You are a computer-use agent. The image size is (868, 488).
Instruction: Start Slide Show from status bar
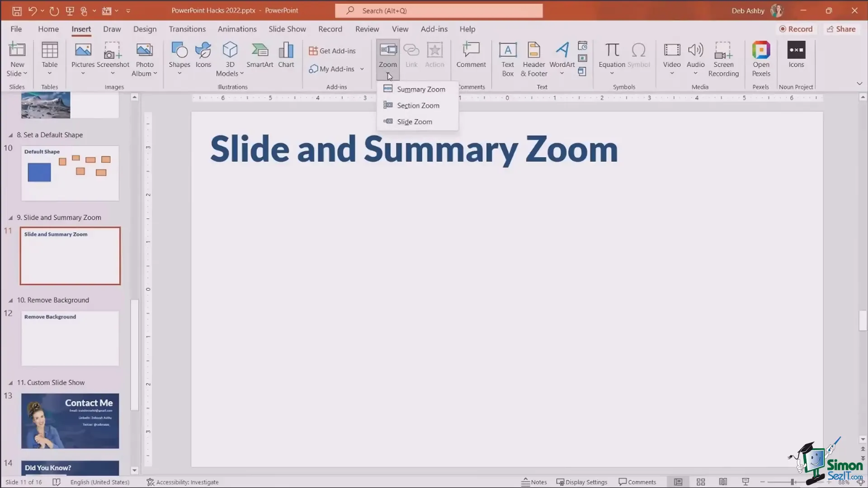click(745, 482)
